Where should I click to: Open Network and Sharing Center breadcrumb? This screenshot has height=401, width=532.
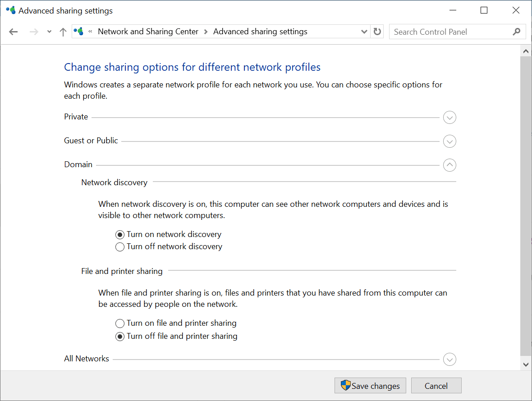coord(148,32)
